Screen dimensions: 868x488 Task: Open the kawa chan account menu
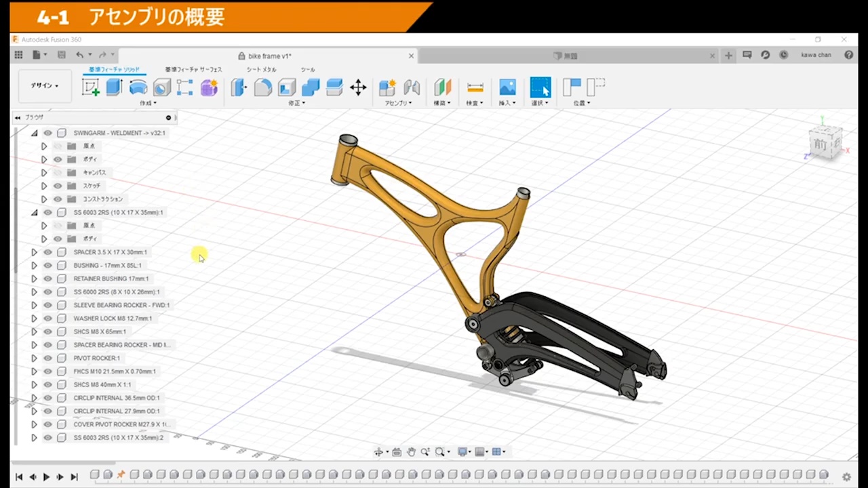(816, 55)
